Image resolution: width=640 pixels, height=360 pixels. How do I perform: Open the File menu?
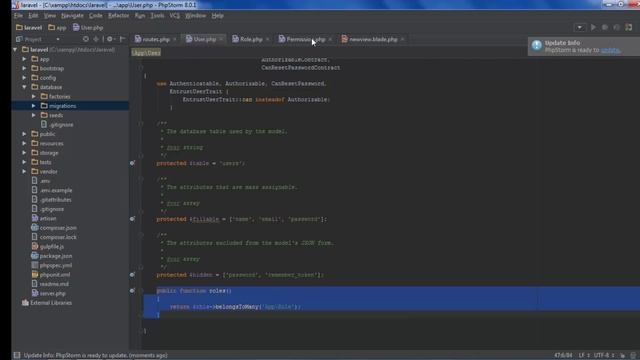click(18, 16)
